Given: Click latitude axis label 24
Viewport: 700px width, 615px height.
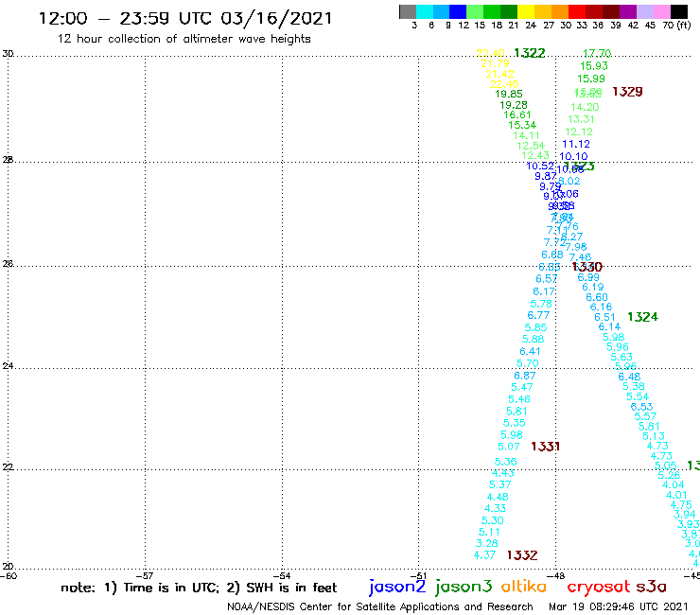Looking at the screenshot, I should [8, 366].
